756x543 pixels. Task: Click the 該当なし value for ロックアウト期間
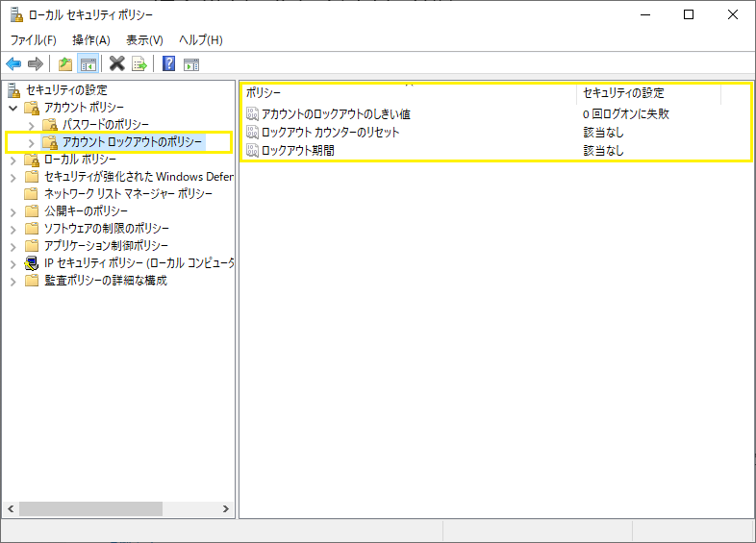pyautogui.click(x=603, y=150)
